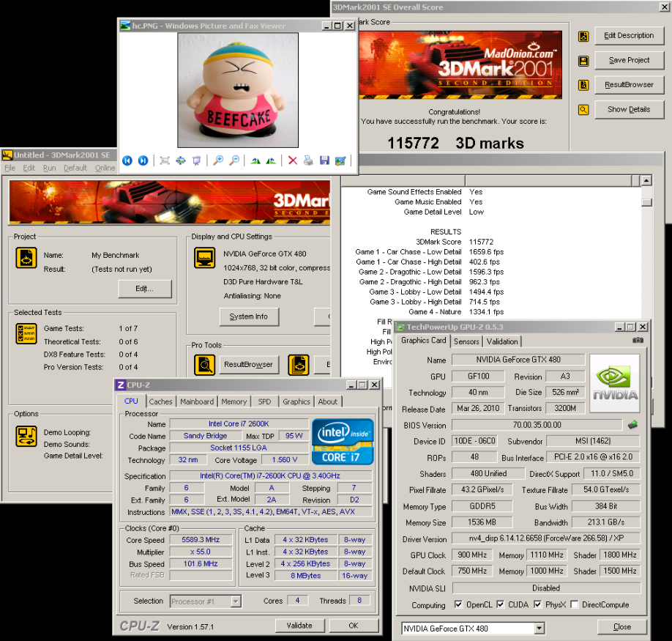Click Show Details button
Image resolution: width=672 pixels, height=641 pixels.
pos(629,110)
